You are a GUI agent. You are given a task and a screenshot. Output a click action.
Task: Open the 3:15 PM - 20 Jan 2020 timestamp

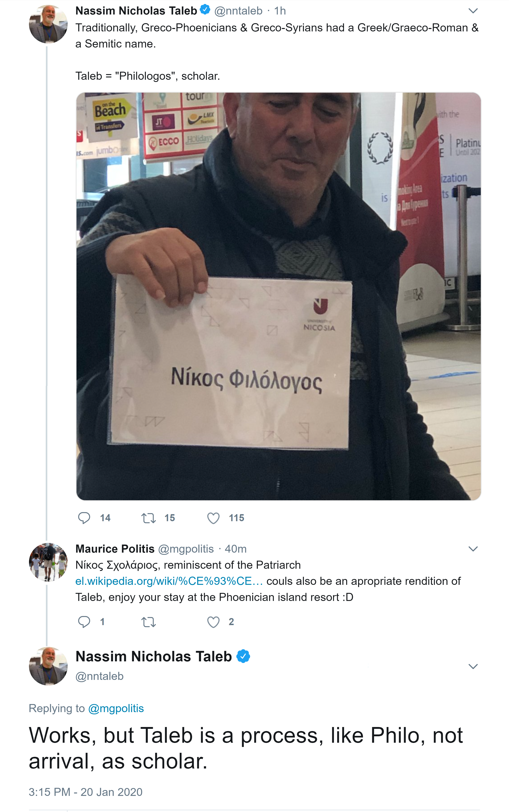[x=86, y=792]
